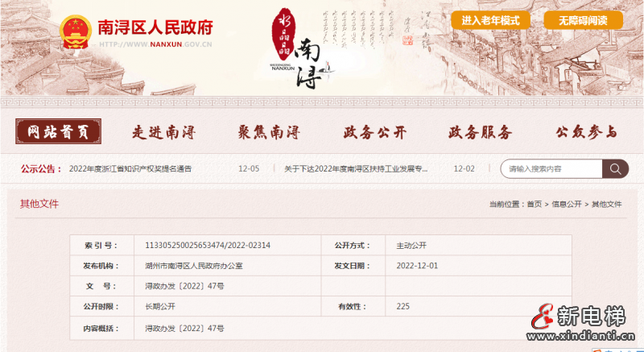644x352 pixels.
Task: Click 信息公开 breadcrumb link
Action: 567,205
